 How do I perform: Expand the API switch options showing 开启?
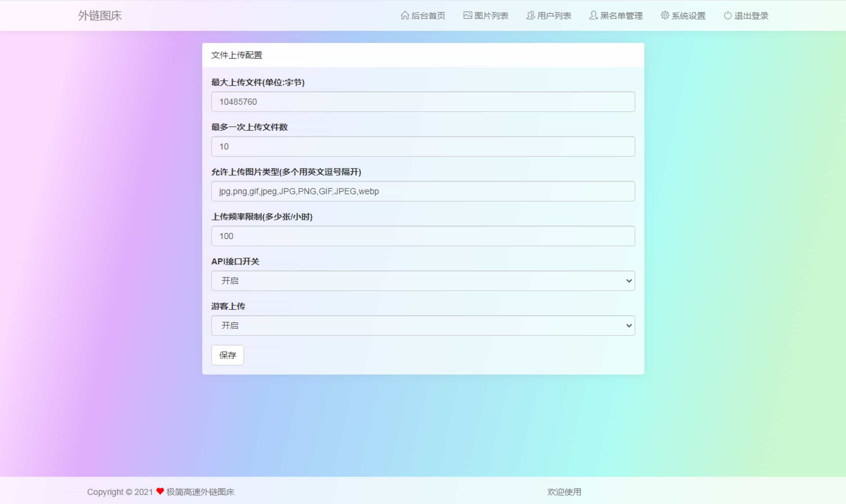click(x=423, y=280)
